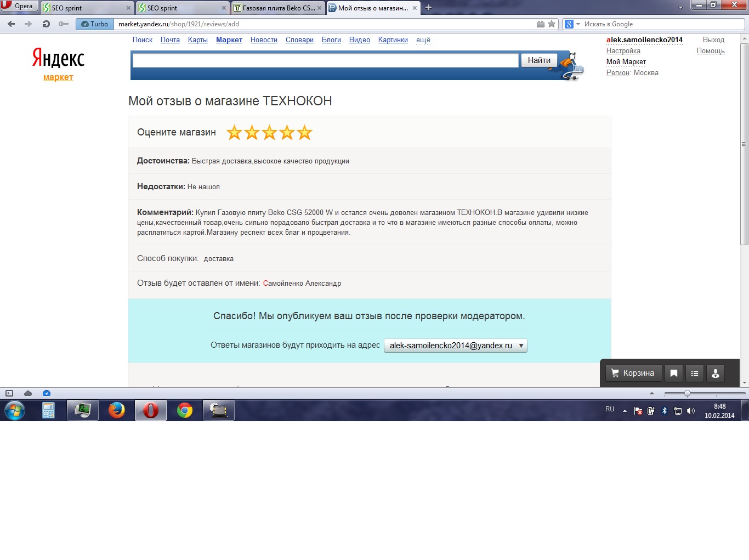749x560 pixels.
Task: Expand the ещё more-services link
Action: (423, 40)
